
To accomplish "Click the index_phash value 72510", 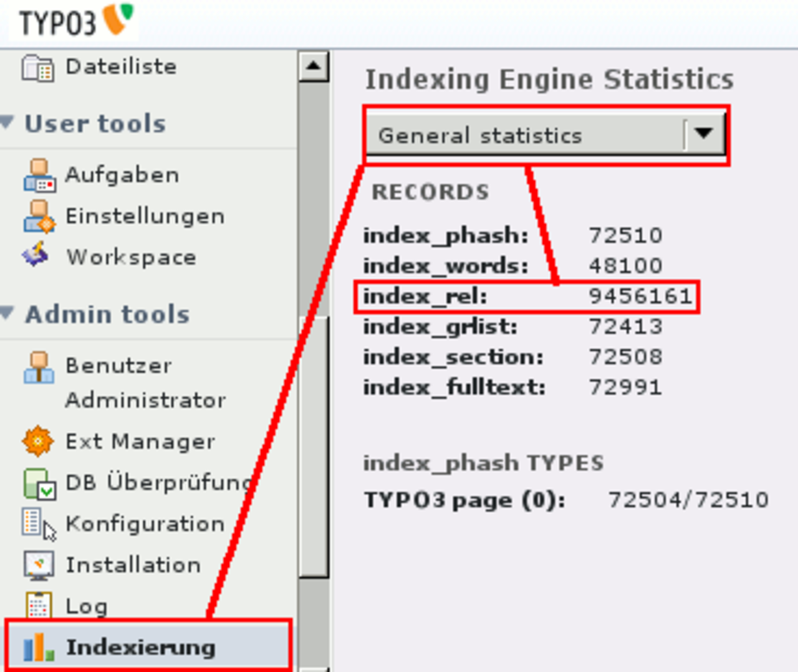I will [625, 236].
